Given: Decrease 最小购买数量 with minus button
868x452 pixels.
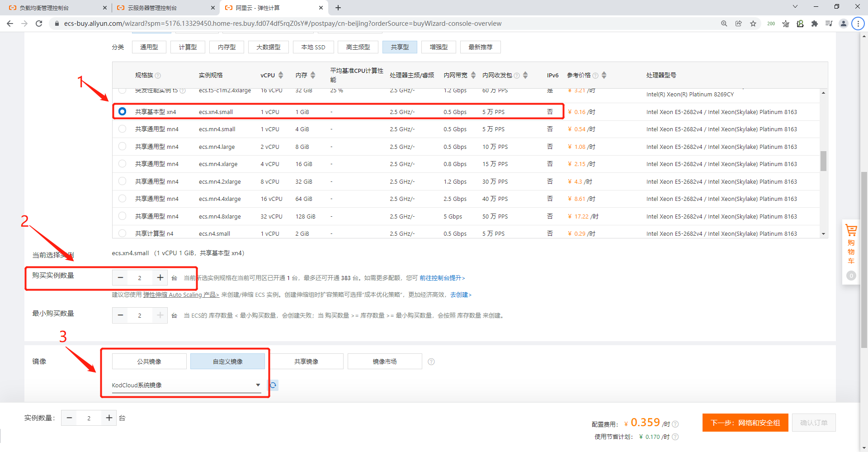Looking at the screenshot, I should coord(120,315).
